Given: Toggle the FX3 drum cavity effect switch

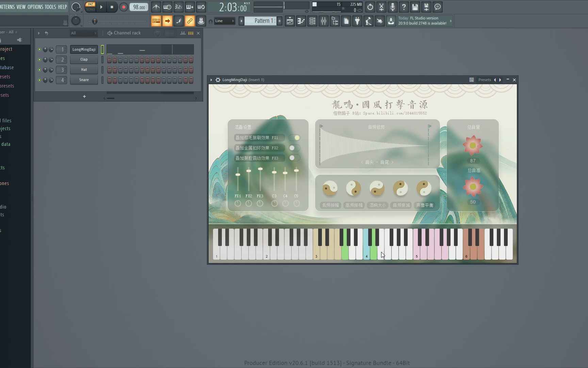Looking at the screenshot, I should [x=295, y=158].
